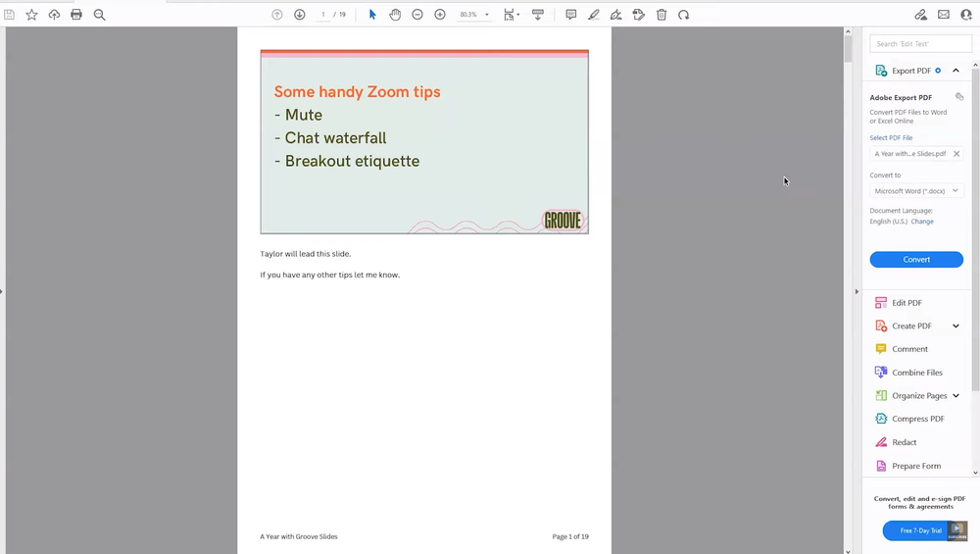Click the Export PDF tool heading
The image size is (980, 554).
click(x=910, y=71)
